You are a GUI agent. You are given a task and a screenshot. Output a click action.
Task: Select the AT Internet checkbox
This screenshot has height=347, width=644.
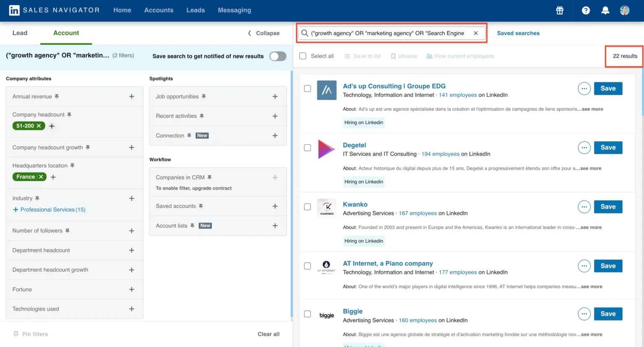[307, 266]
